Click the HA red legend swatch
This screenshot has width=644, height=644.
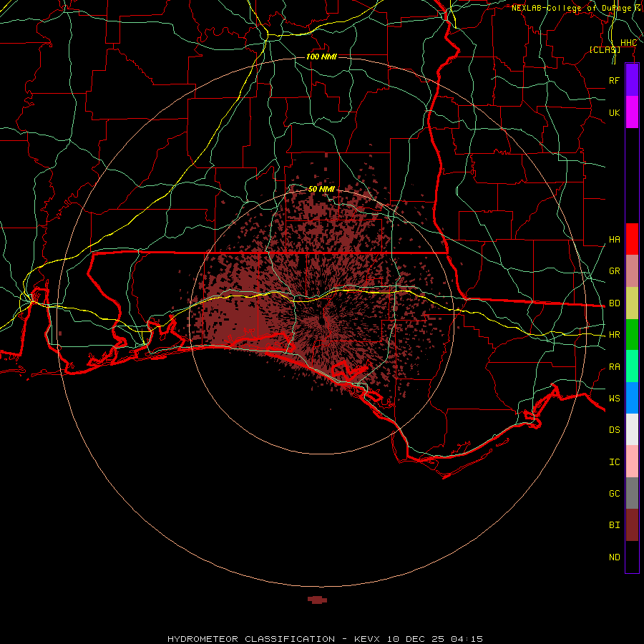pos(632,239)
